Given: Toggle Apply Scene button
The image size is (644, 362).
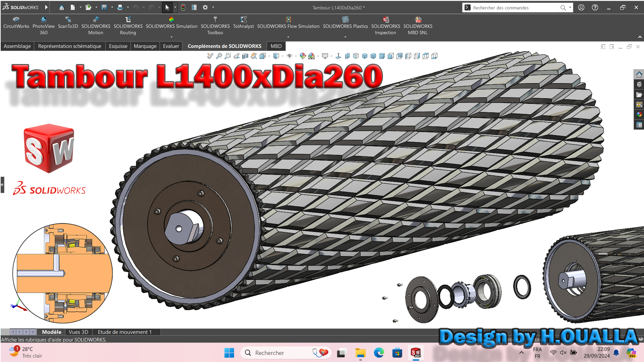Looking at the screenshot, I should [312, 56].
